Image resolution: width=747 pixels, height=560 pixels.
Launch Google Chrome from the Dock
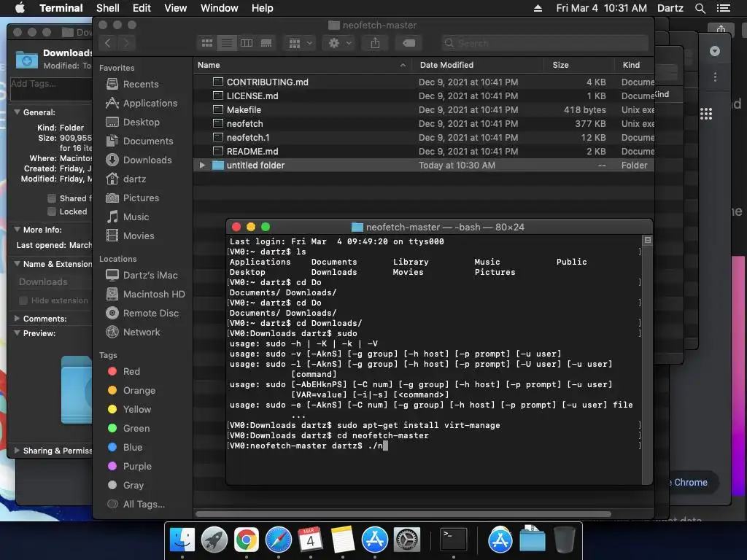246,540
